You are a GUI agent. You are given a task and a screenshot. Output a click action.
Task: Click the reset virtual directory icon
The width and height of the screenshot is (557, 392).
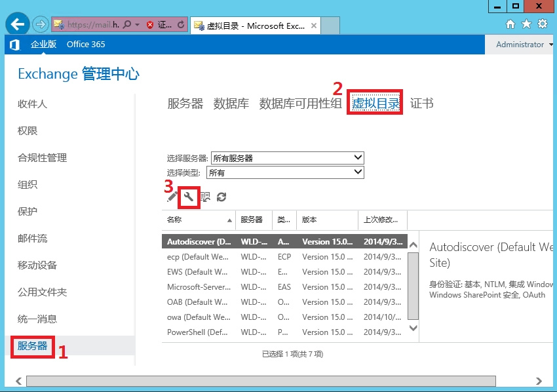click(205, 197)
